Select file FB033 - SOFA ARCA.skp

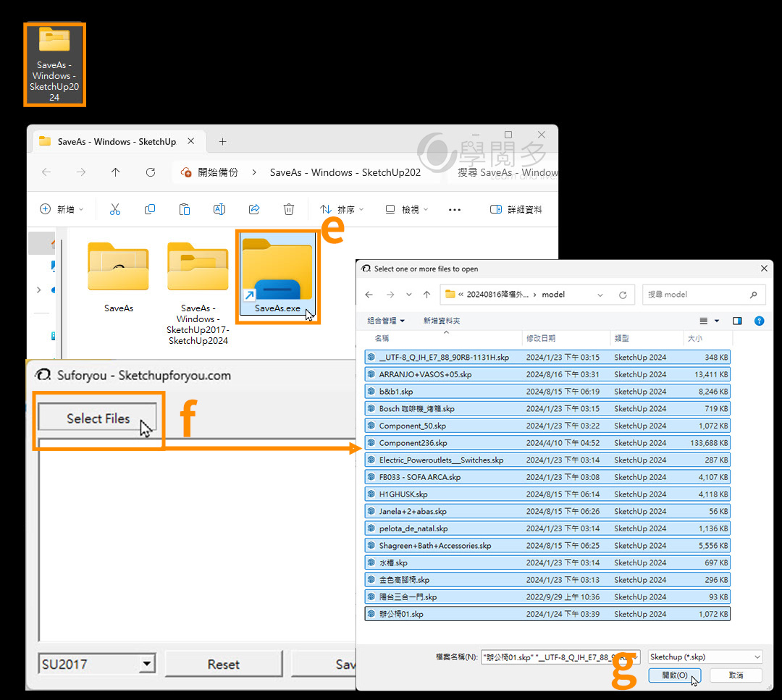coord(547,477)
